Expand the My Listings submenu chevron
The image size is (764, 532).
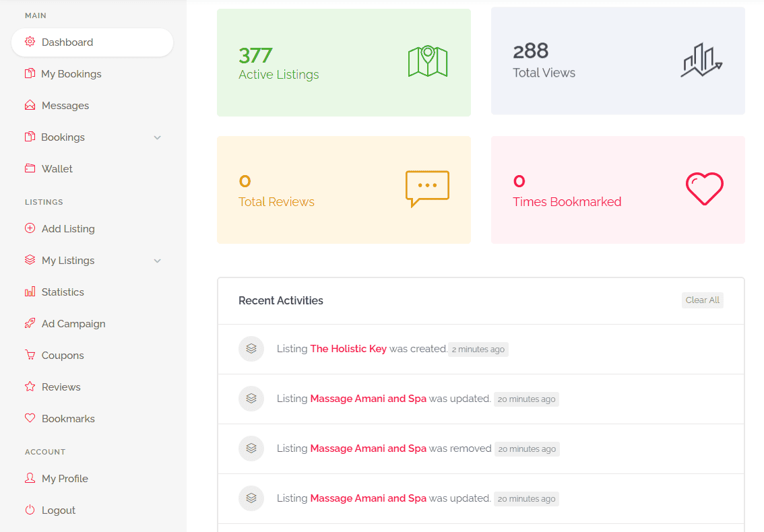(x=158, y=261)
